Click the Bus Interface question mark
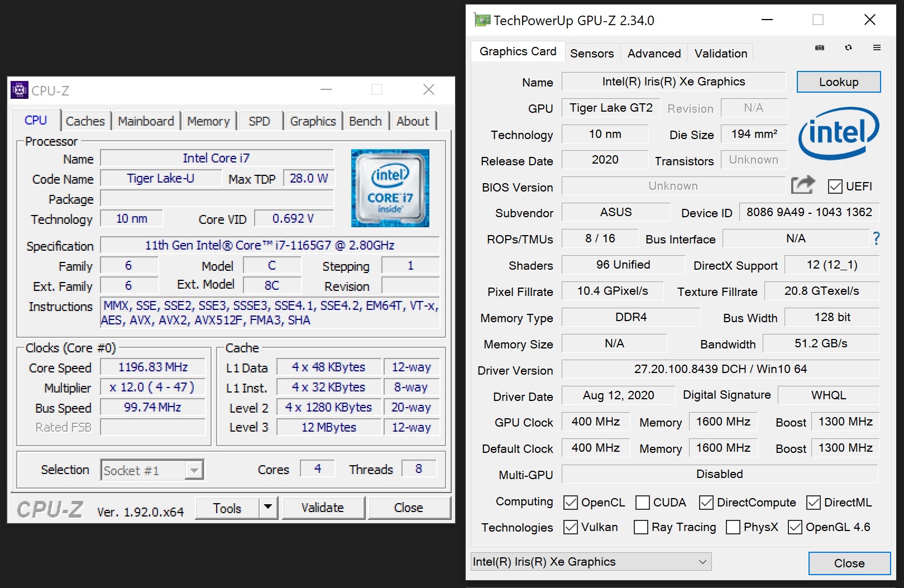The image size is (904, 588). pyautogui.click(x=876, y=239)
